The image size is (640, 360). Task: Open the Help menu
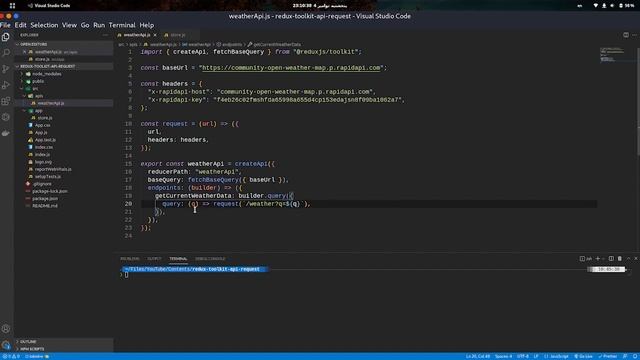(147, 25)
